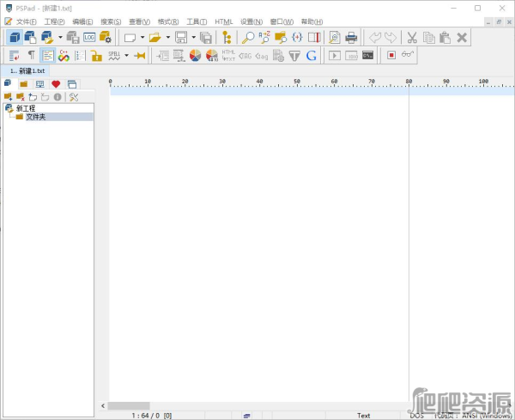Image resolution: width=515 pixels, height=420 pixels.
Task: Switch to the open windows panel tab
Action: point(72,84)
